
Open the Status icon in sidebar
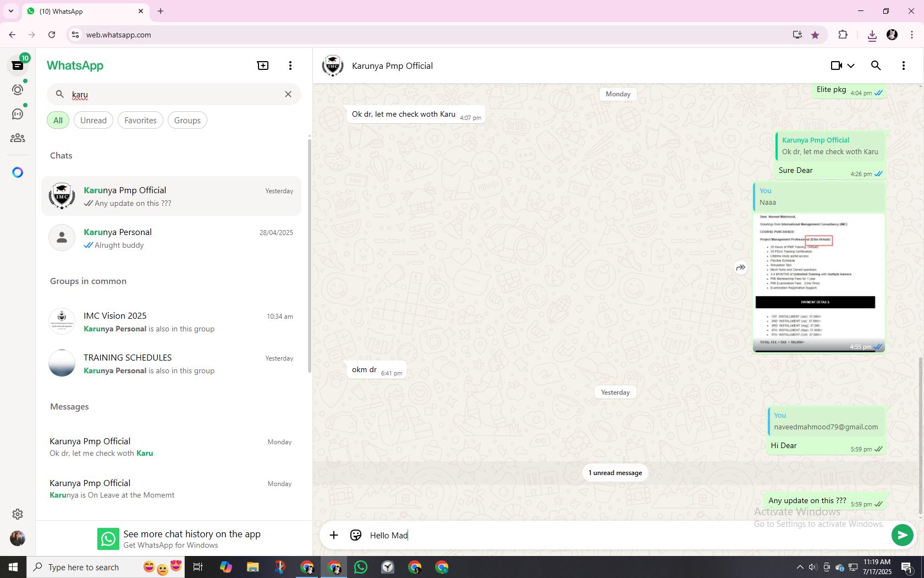click(x=18, y=90)
